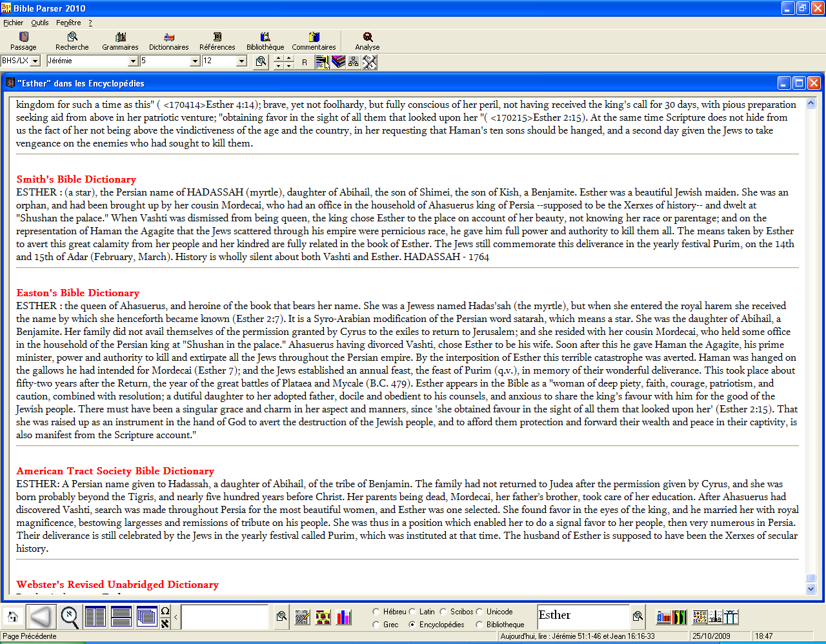Click the multicolored vertical books icon

[680, 617]
